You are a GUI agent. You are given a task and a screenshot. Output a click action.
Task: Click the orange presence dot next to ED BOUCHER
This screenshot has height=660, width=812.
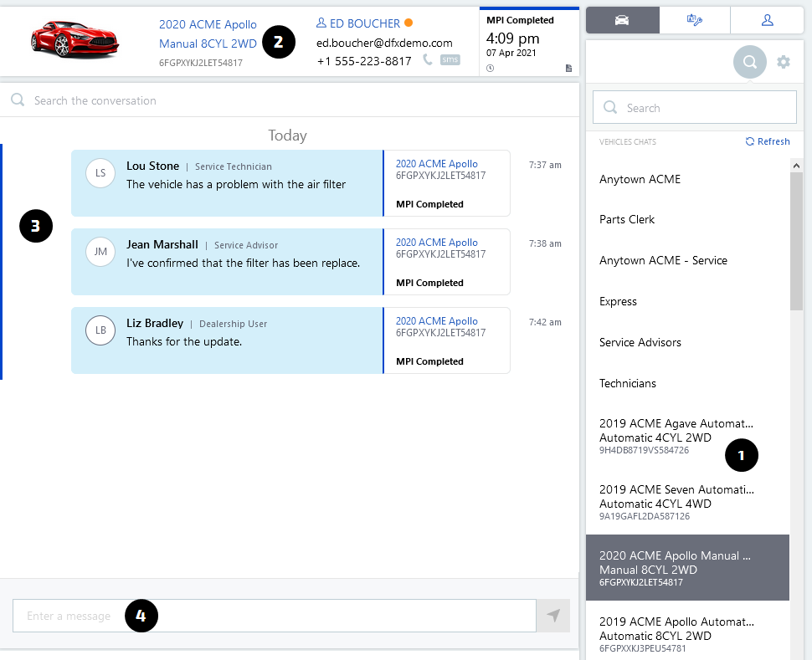[409, 23]
